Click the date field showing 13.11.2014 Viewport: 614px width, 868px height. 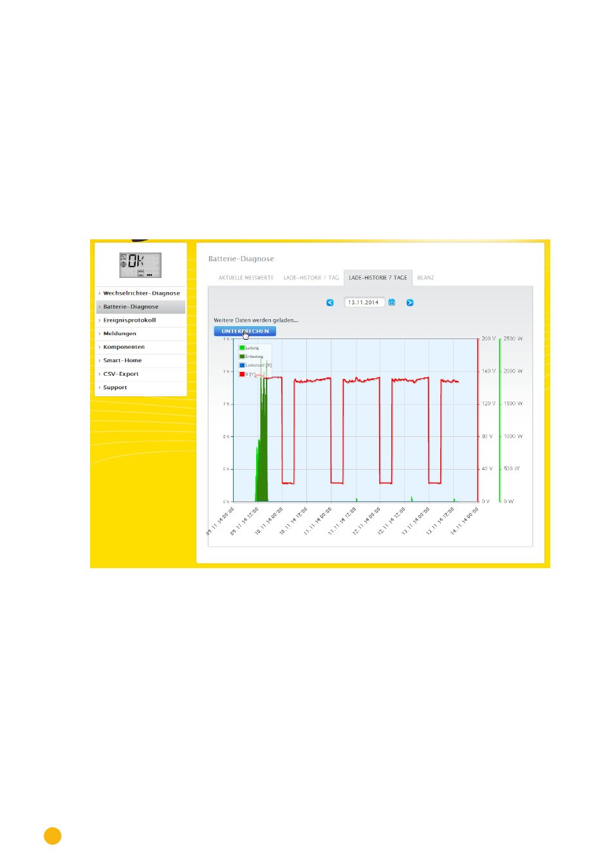pyautogui.click(x=364, y=302)
